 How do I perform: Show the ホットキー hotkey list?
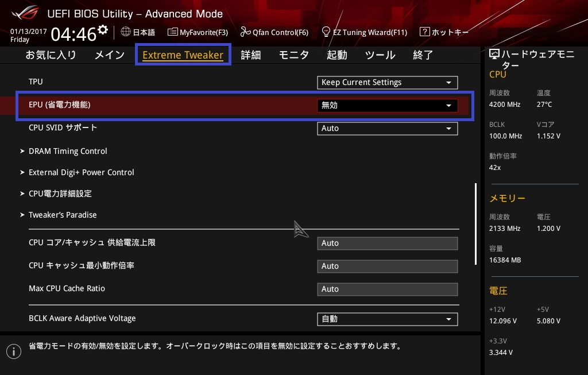point(444,32)
